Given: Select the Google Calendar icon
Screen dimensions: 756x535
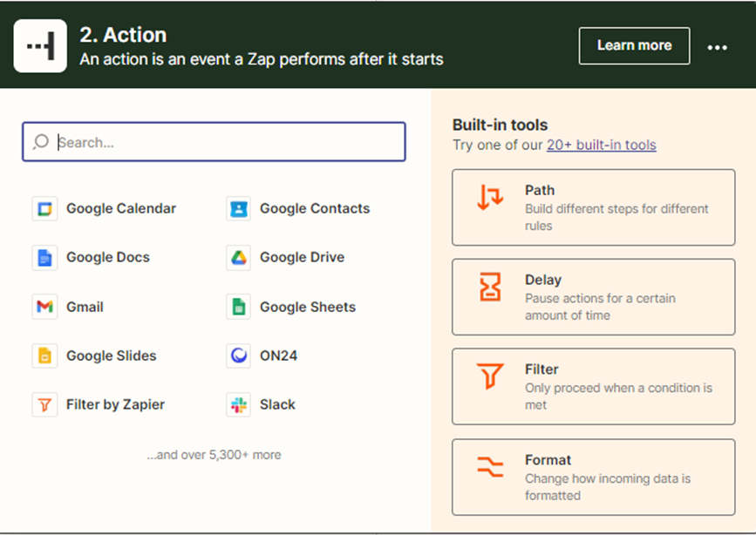Looking at the screenshot, I should [44, 209].
